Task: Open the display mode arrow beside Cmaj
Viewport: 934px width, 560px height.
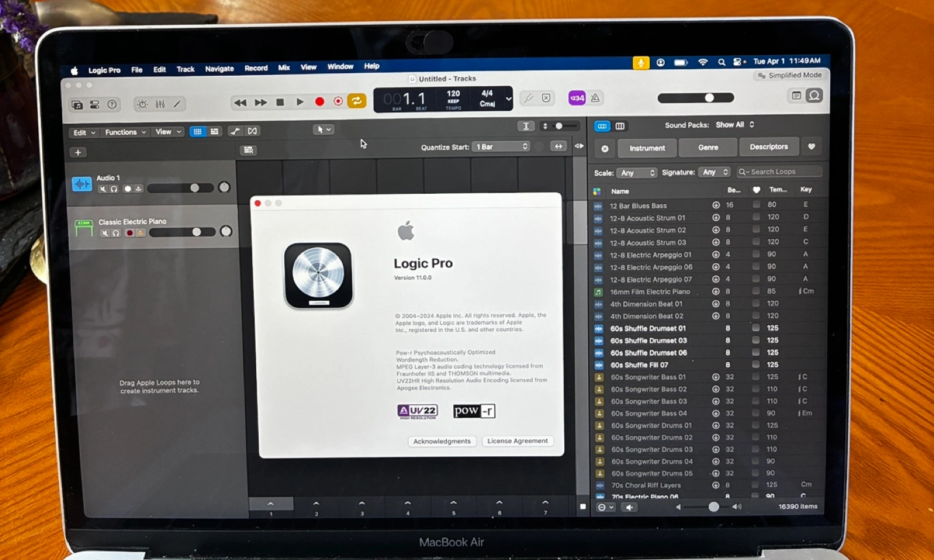Action: 509,99
